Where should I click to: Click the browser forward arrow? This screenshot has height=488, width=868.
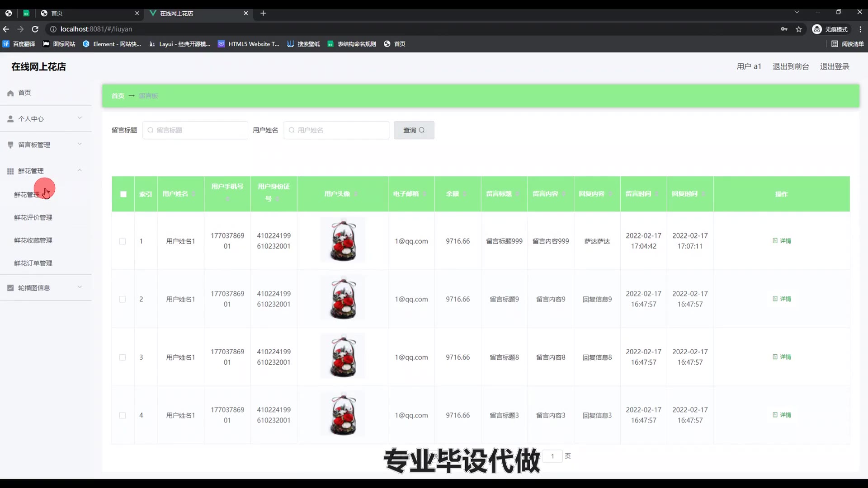pos(20,29)
